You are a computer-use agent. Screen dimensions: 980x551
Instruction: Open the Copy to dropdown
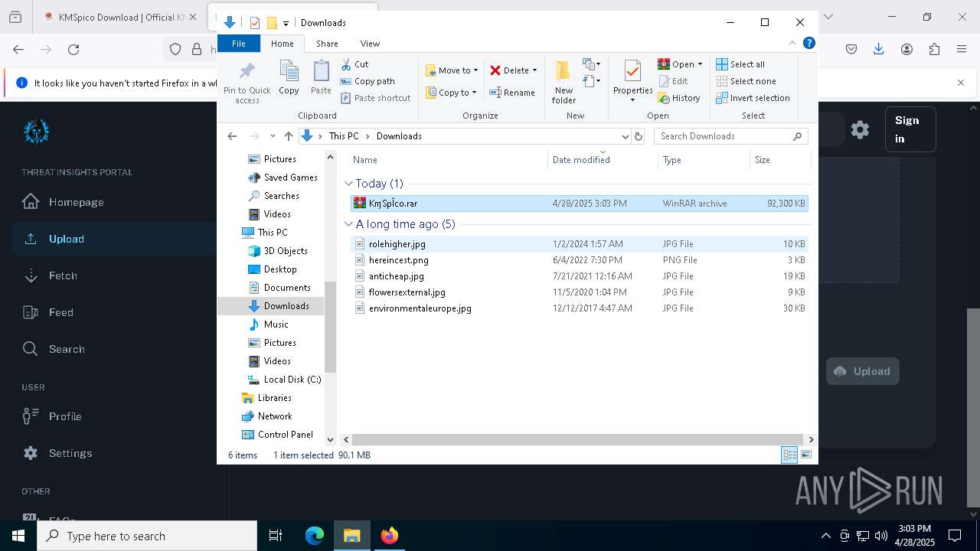(451, 93)
